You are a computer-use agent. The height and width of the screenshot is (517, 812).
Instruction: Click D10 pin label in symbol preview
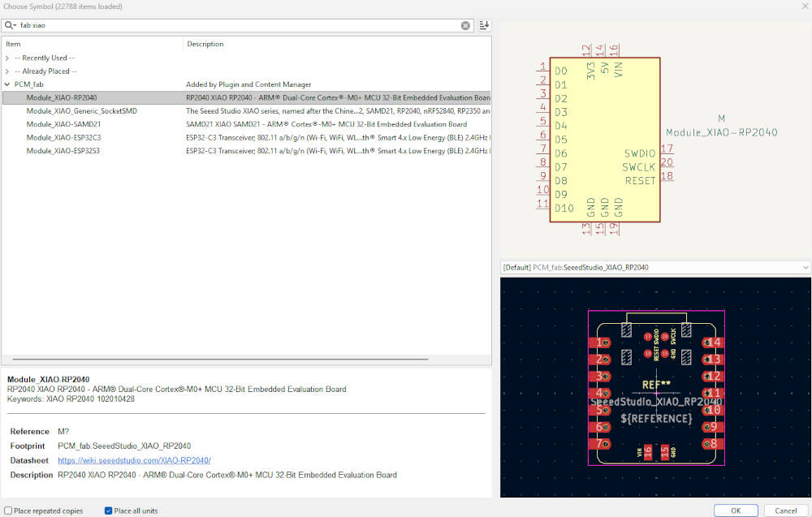click(564, 208)
